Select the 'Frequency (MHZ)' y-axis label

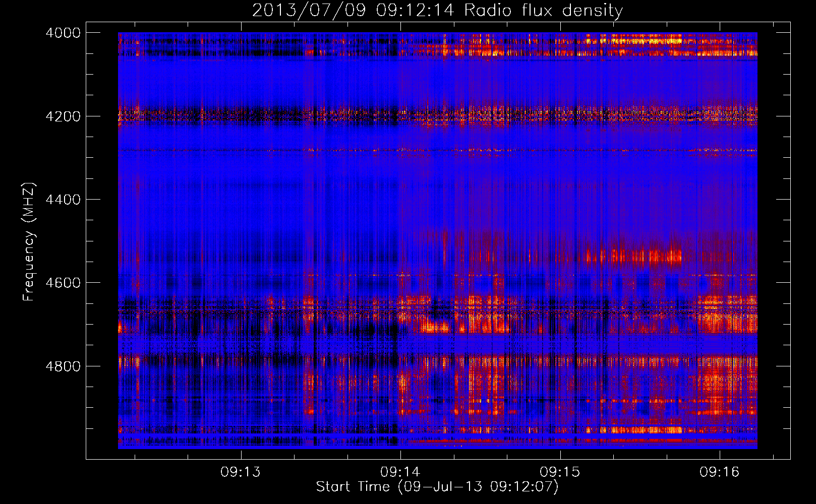pos(29,242)
